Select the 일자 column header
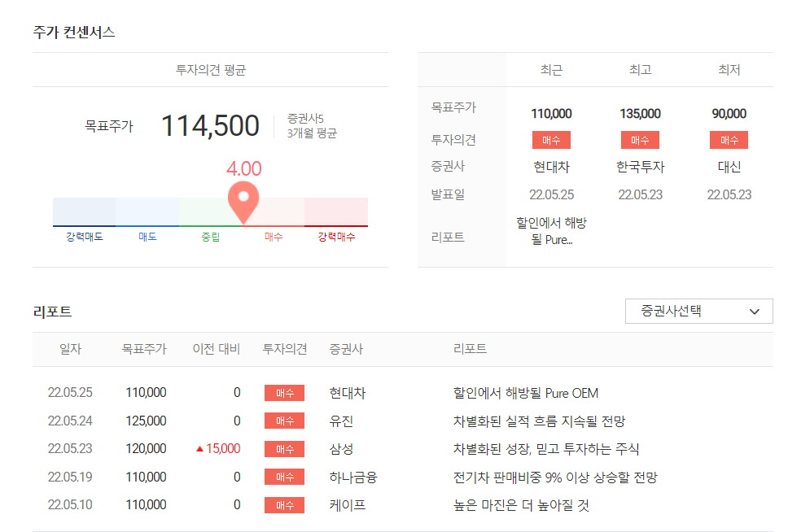Image resolution: width=788 pixels, height=532 pixels. tap(70, 349)
